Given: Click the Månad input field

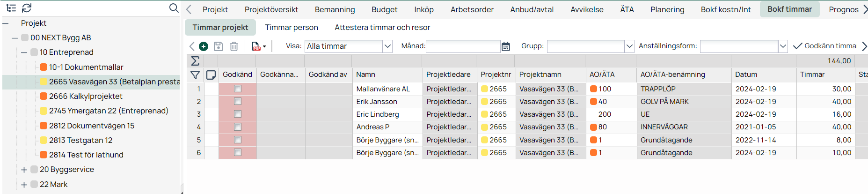Looking at the screenshot, I should click(463, 46).
